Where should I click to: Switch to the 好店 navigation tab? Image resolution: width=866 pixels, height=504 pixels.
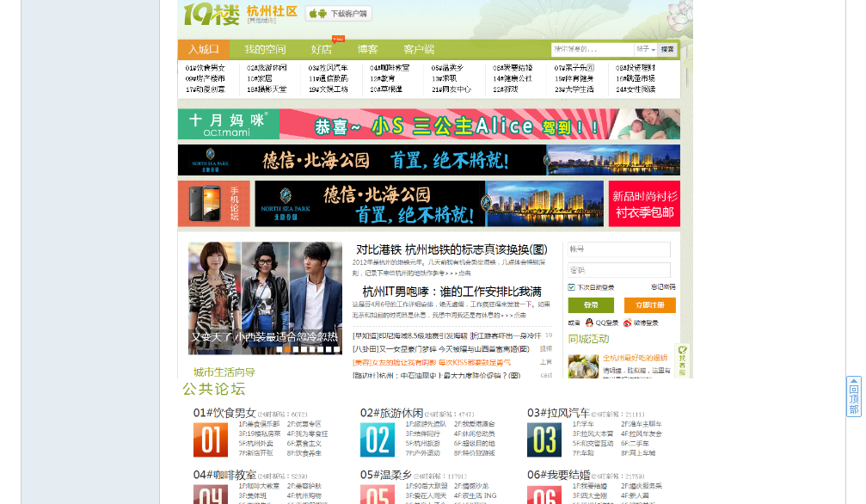[x=322, y=49]
